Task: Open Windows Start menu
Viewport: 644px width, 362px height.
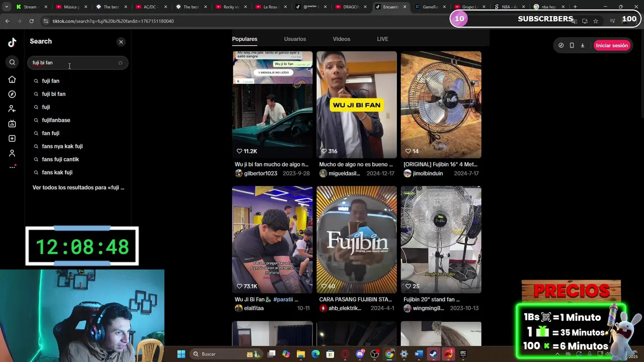Action: 181,354
